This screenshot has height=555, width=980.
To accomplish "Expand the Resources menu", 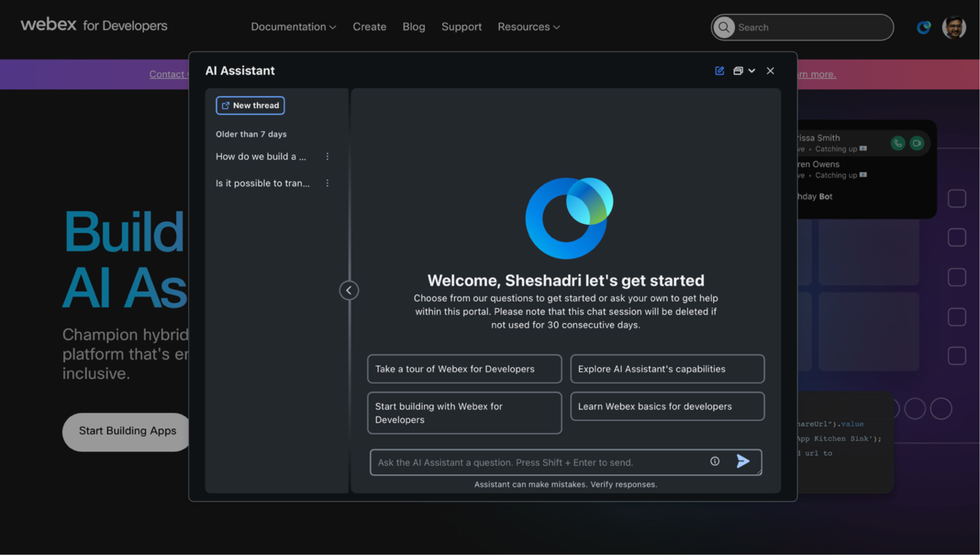I will point(529,27).
